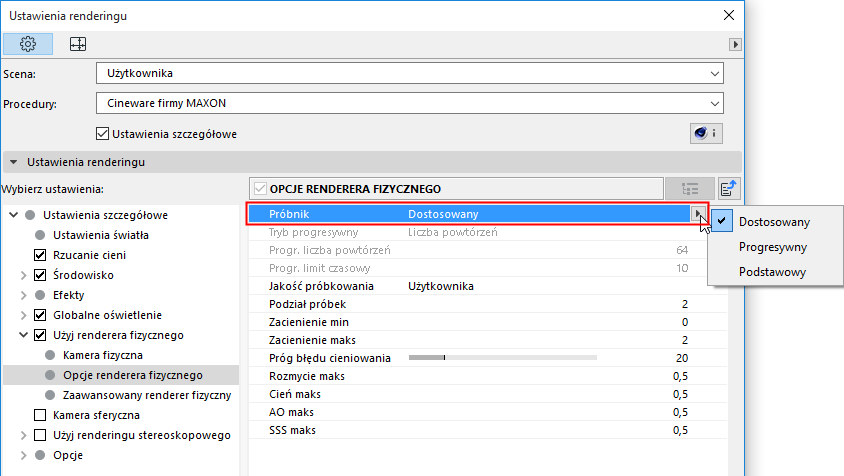Click the Cineware info button
The height and width of the screenshot is (476, 844).
706,134
